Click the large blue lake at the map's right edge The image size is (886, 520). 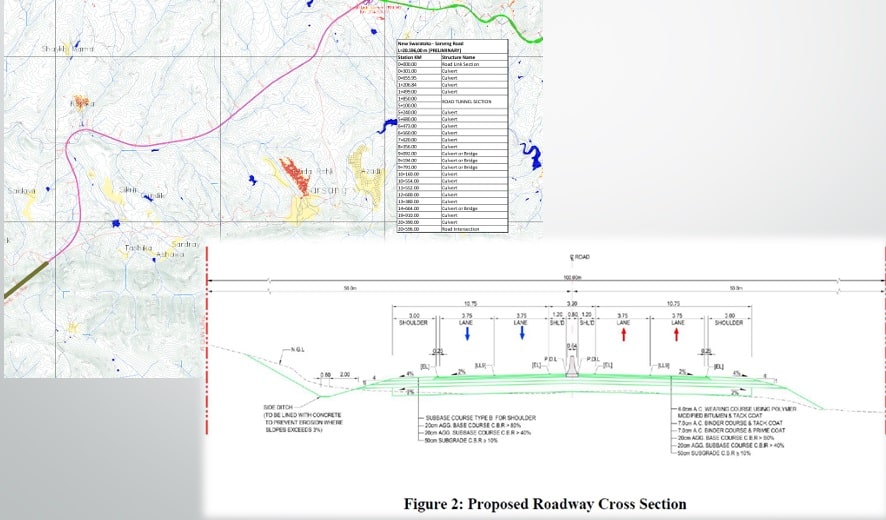(x=531, y=155)
